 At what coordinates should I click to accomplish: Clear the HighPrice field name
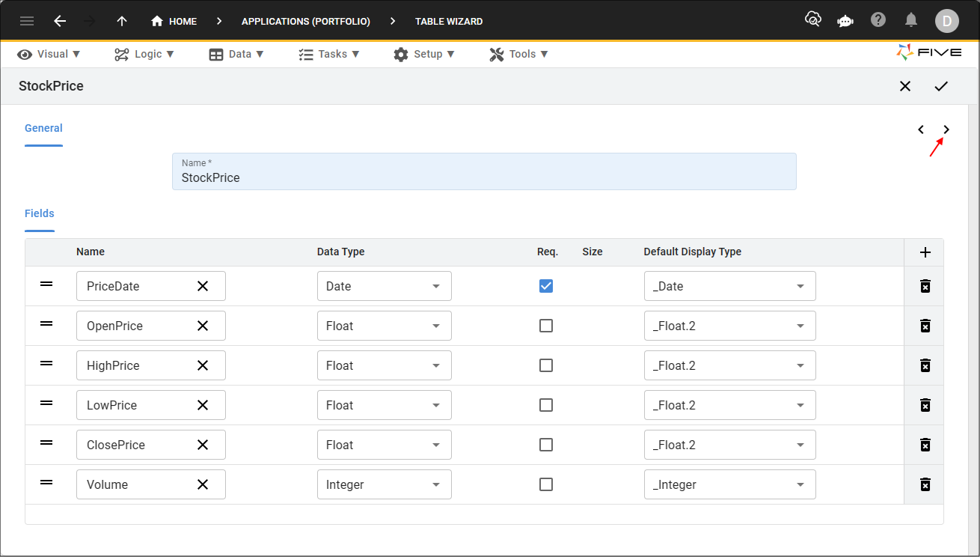tap(203, 365)
